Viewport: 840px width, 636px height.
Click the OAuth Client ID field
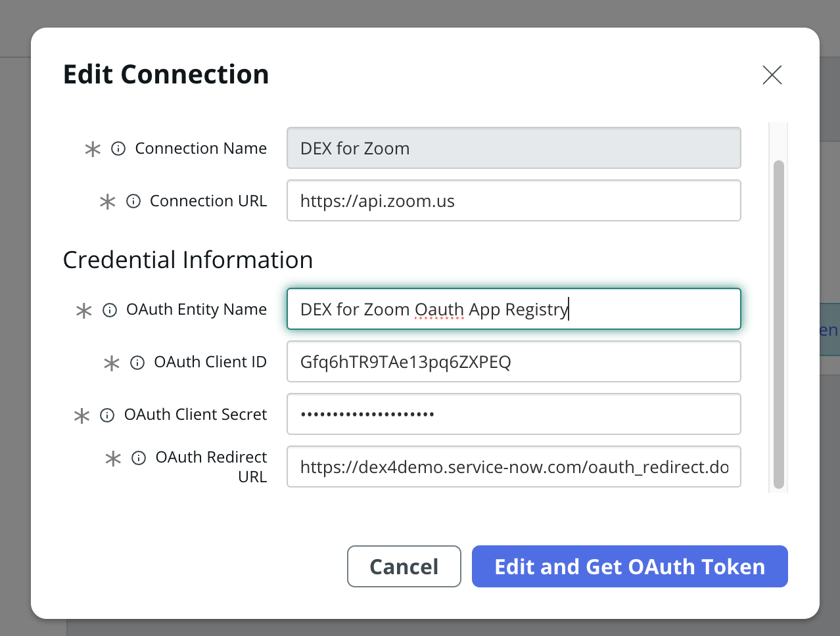click(514, 361)
